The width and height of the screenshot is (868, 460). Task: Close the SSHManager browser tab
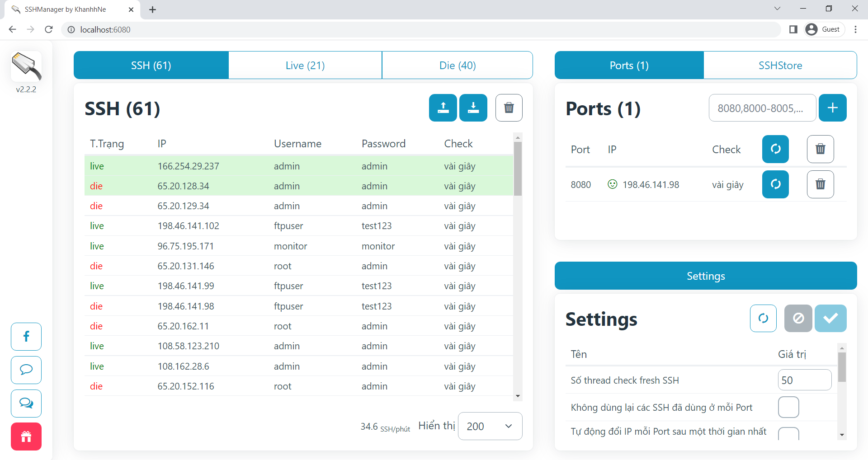[x=131, y=9]
